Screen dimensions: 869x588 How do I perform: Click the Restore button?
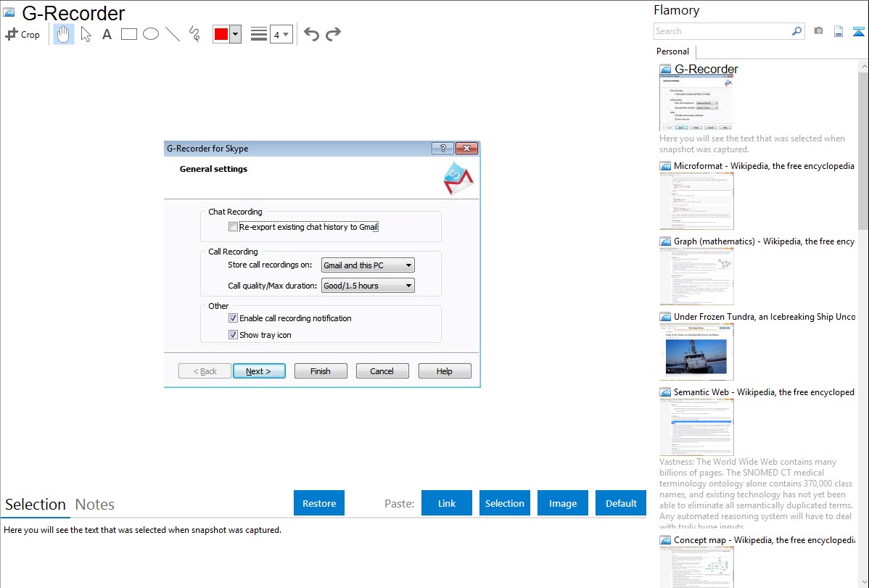(319, 503)
